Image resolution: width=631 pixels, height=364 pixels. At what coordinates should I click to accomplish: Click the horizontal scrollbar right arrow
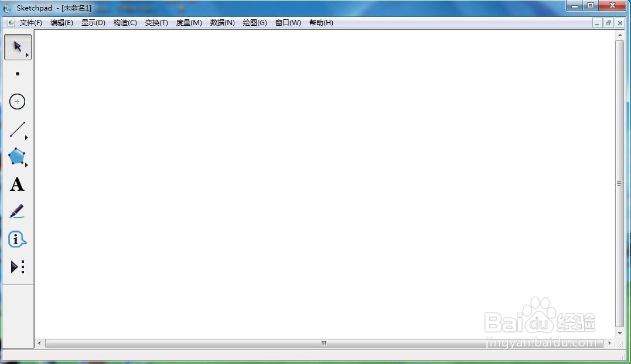click(x=610, y=343)
